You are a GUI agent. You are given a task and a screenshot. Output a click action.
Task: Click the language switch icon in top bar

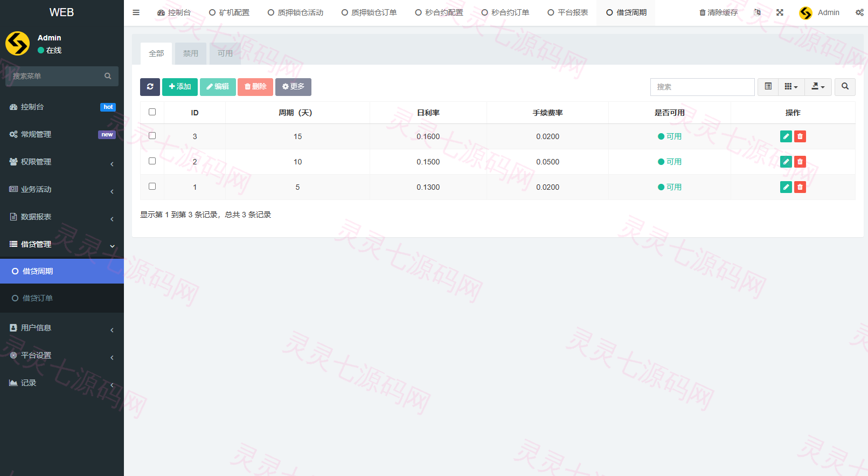757,12
